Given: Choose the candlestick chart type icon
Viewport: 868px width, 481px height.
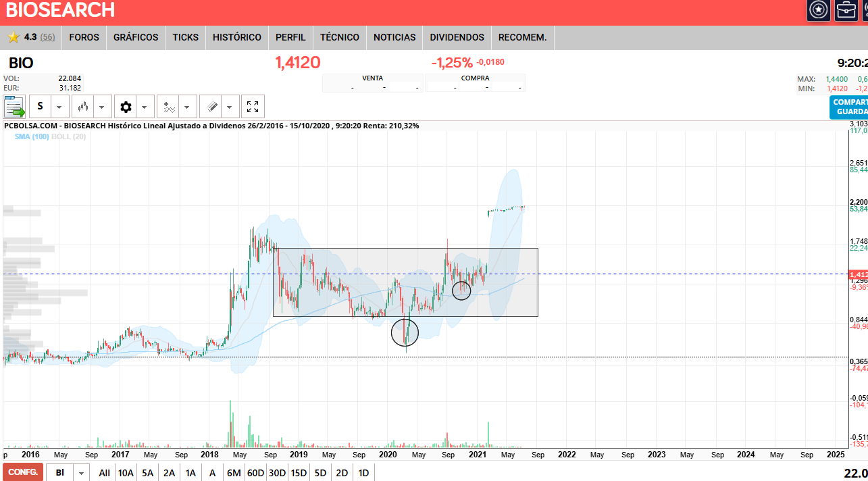Looking at the screenshot, I should pyautogui.click(x=83, y=107).
